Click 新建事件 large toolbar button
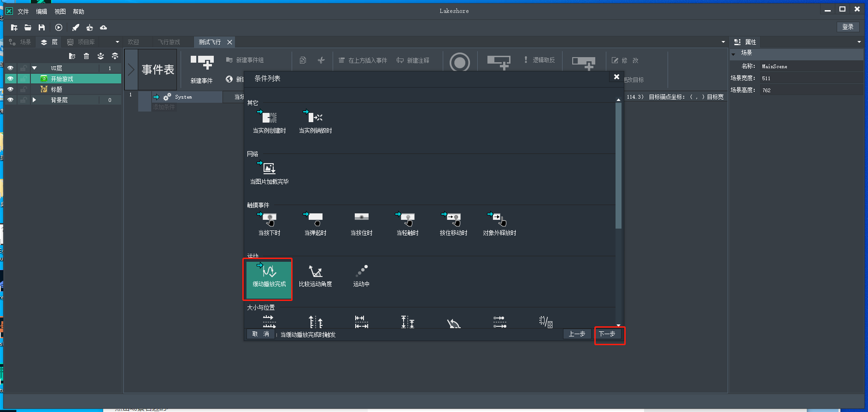868x412 pixels. pyautogui.click(x=202, y=69)
